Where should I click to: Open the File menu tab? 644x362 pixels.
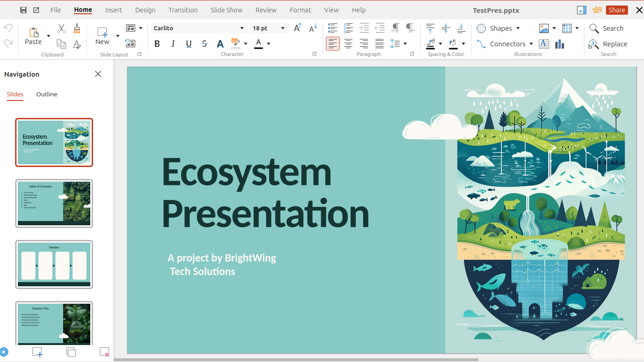point(55,10)
